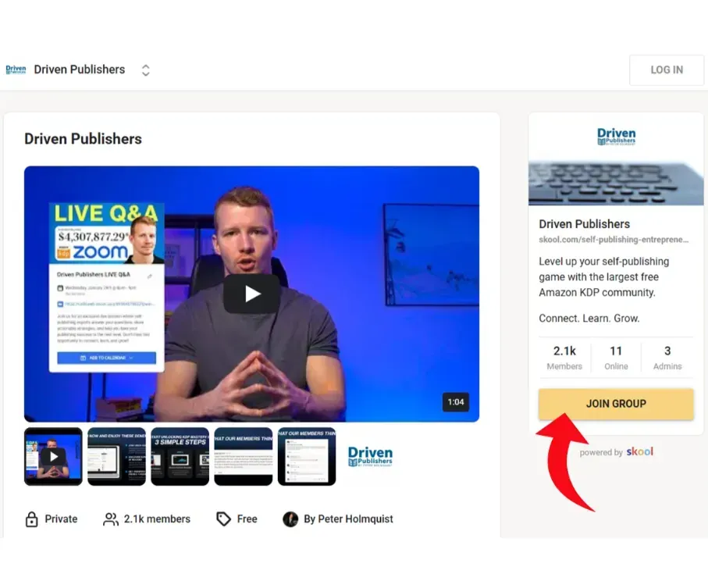Click the 2.1k Members stat
This screenshot has width=708, height=588.
coord(564,358)
